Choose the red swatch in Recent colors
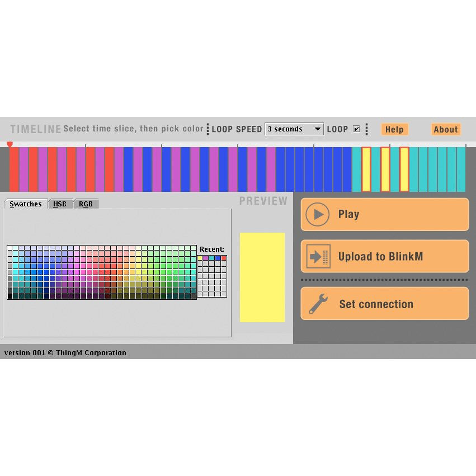The image size is (476, 476). [x=224, y=258]
